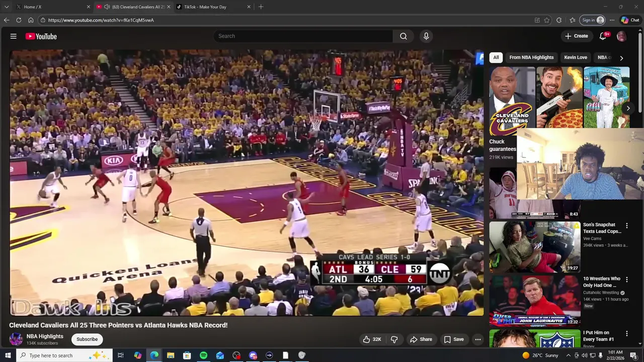Open a new browser tab
The width and height of the screenshot is (644, 362).
click(261, 7)
